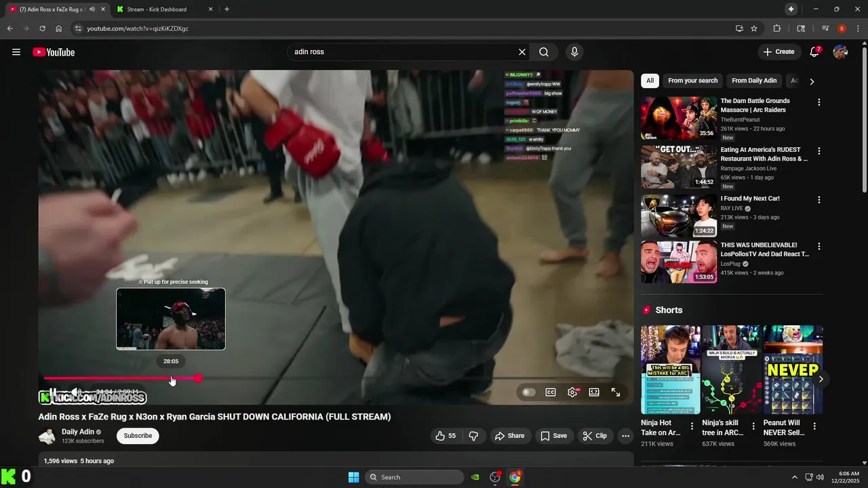Open options for Ninja Hot Take short
Viewport: 868px width, 488px height.
point(692,426)
